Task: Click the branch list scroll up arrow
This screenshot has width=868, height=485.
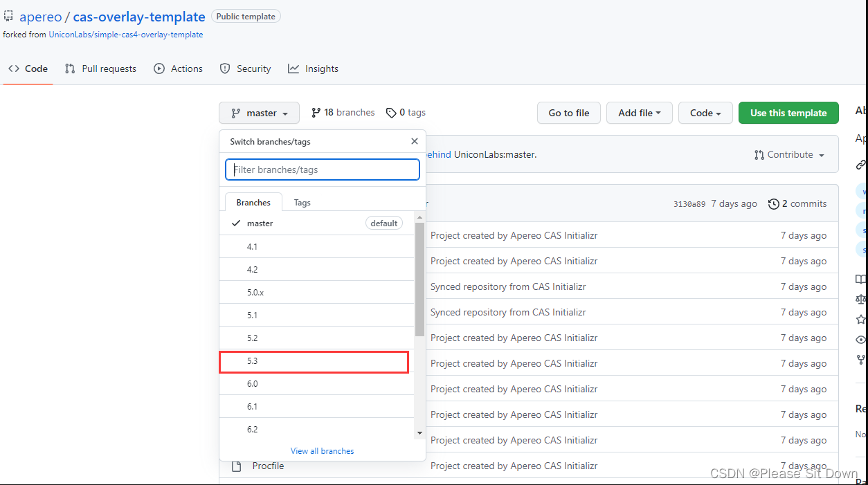Action: pyautogui.click(x=419, y=217)
